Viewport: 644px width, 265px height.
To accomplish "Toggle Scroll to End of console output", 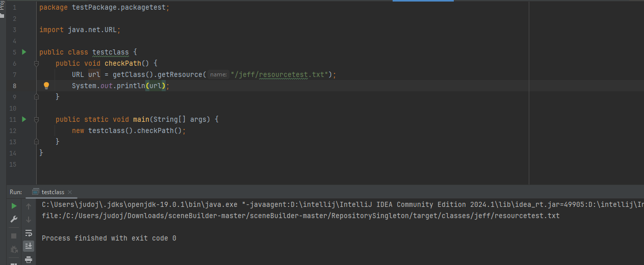I will pyautogui.click(x=29, y=246).
